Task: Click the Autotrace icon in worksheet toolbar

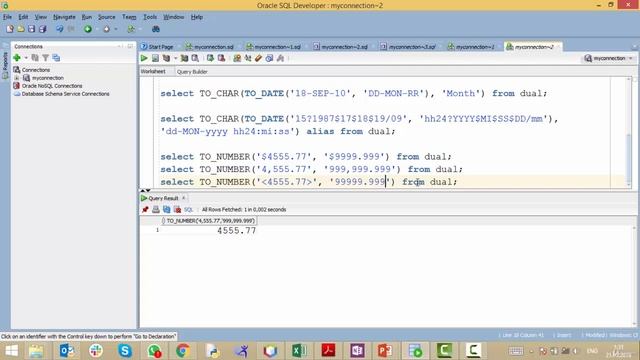Action: click(x=184, y=58)
